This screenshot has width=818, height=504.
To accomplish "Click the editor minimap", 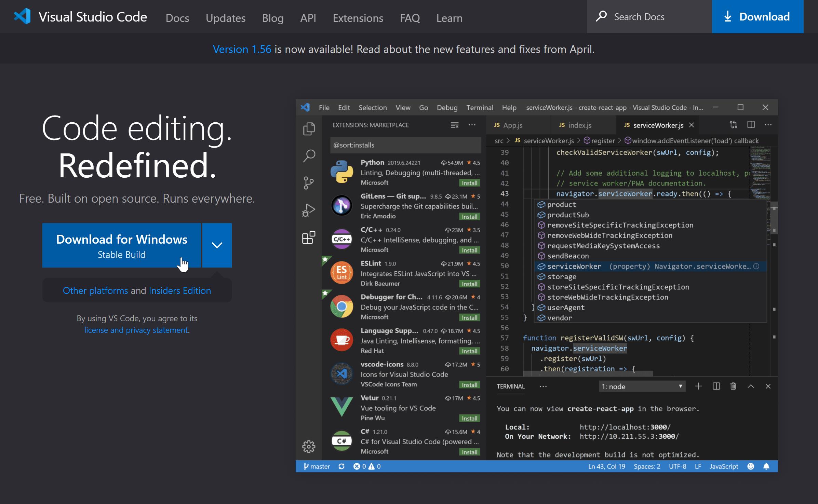I will pos(760,173).
